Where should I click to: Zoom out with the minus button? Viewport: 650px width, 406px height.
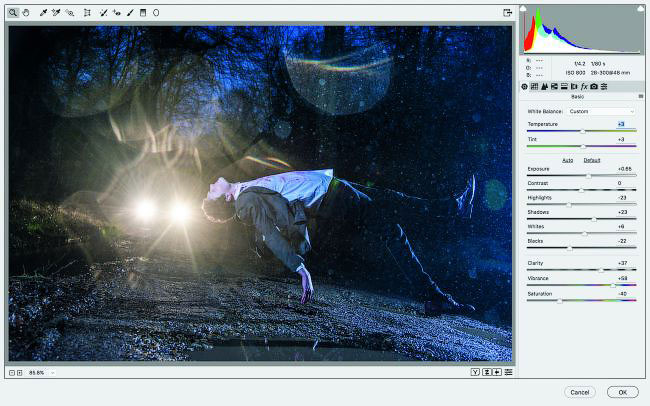[x=12, y=373]
